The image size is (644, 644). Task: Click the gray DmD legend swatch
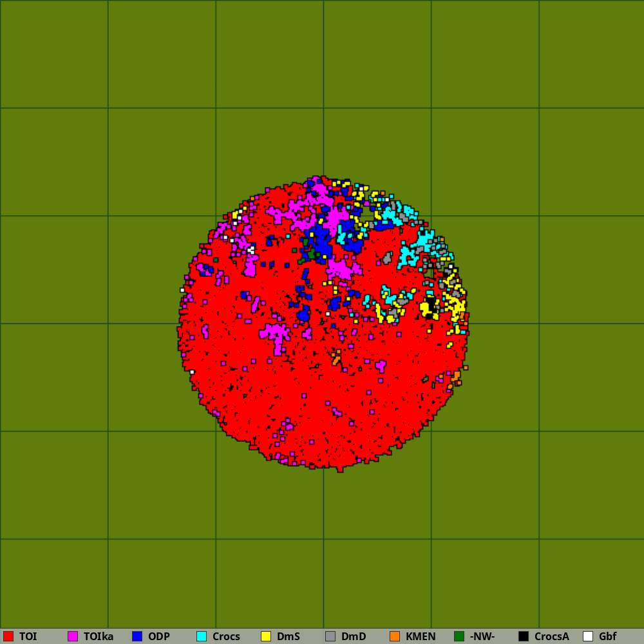(330, 636)
